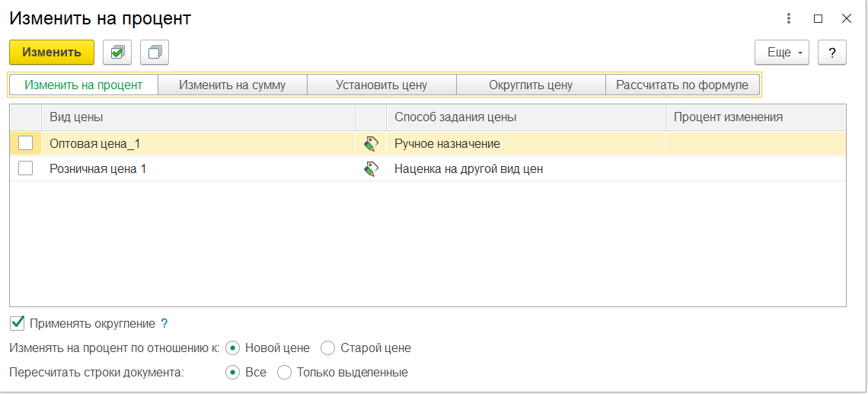The image size is (868, 394).
Task: Click price tag icon in Оптовая цена_1 row
Action: [x=372, y=143]
